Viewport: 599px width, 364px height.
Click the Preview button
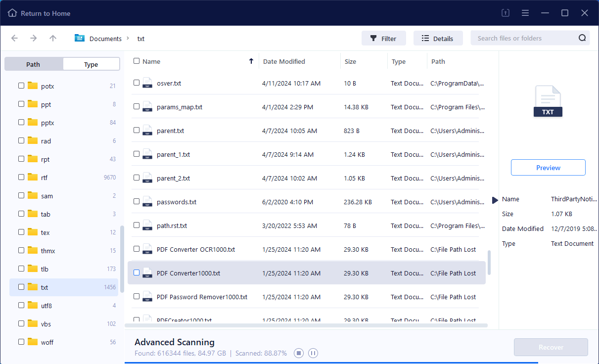click(x=548, y=168)
